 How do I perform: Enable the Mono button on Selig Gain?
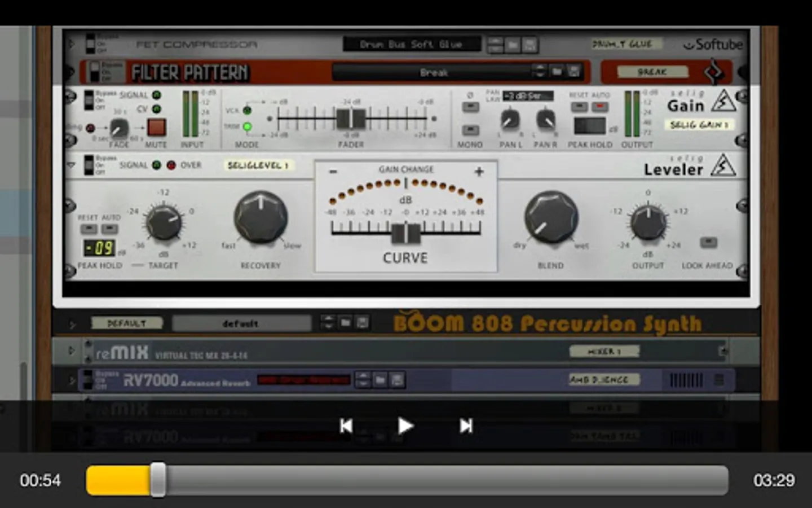point(470,130)
